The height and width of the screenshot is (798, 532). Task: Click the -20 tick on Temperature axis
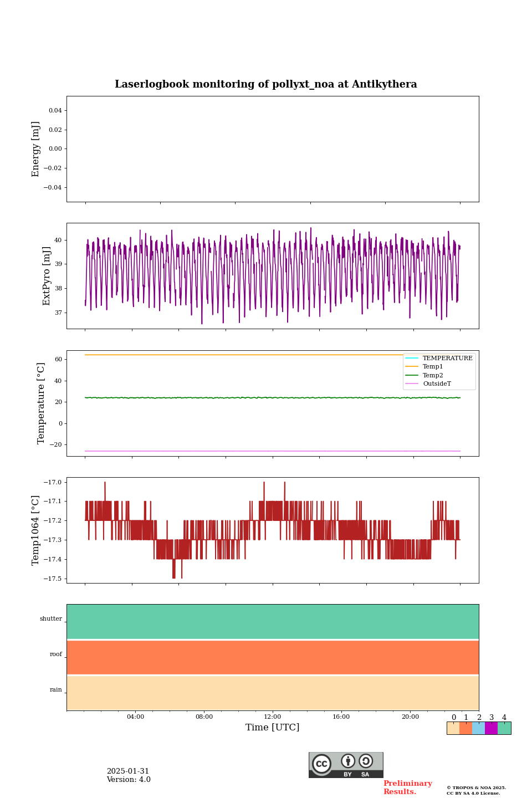[56, 444]
